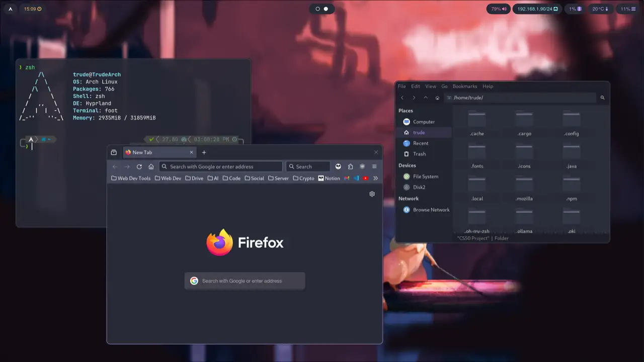Screen dimensions: 644x362
Task: Open the Bookmarks menu in file manager
Action: pyautogui.click(x=464, y=86)
